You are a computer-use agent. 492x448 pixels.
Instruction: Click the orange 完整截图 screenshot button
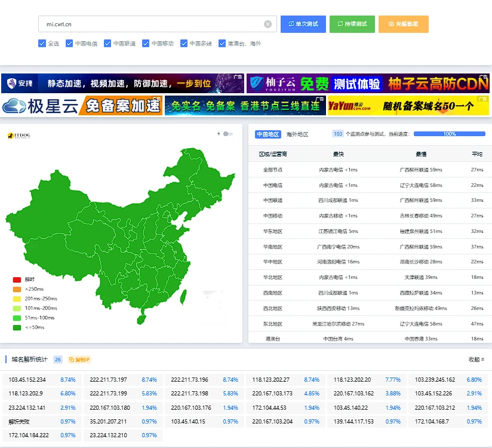click(403, 24)
